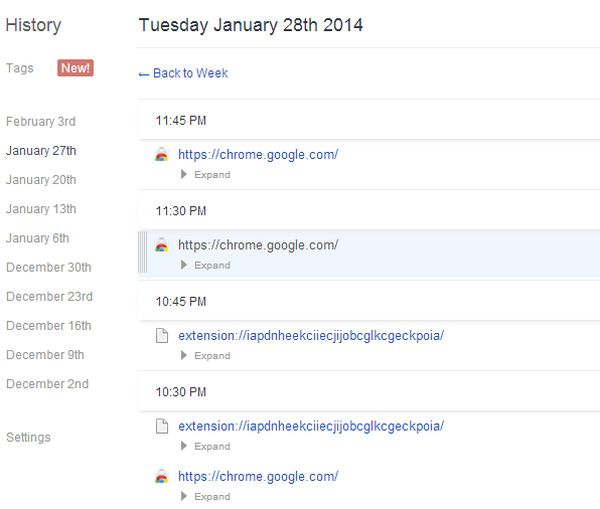Screen dimensions: 600x509
Task: Click Chrome icon of bottom chrome.google.com entry
Action: (x=162, y=477)
